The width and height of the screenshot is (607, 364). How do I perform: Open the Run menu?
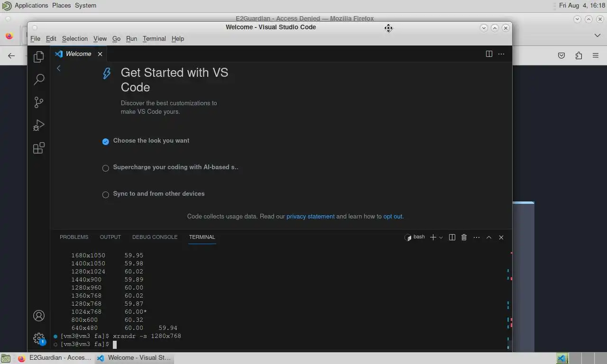pos(131,39)
